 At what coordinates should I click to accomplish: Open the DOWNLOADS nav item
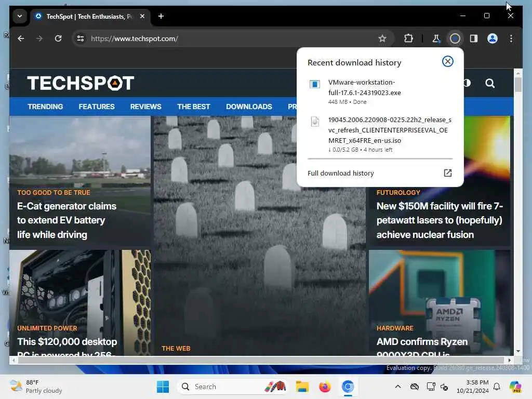click(x=249, y=107)
